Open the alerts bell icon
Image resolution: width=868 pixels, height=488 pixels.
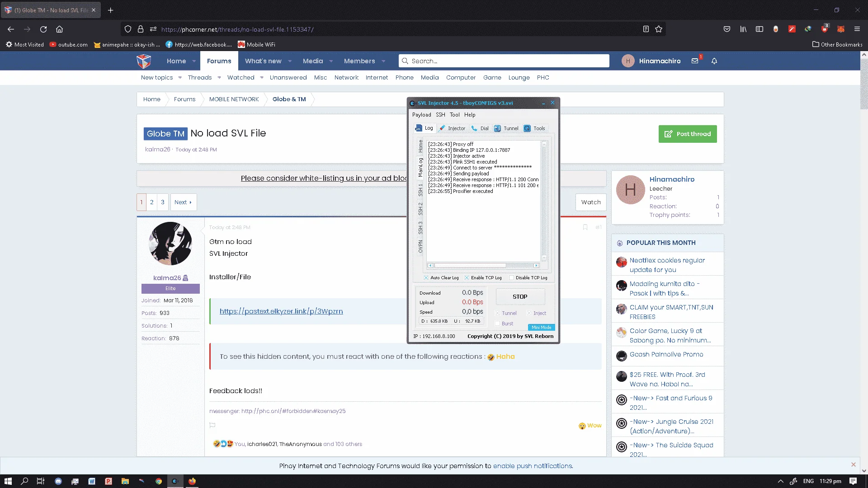714,61
